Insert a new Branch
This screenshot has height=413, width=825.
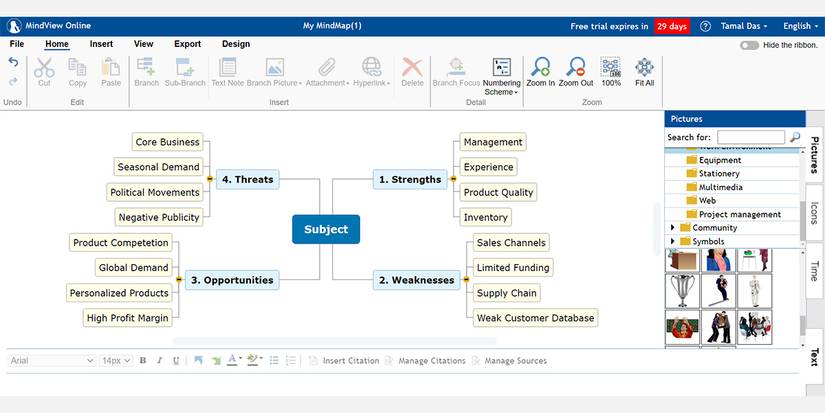click(146, 73)
